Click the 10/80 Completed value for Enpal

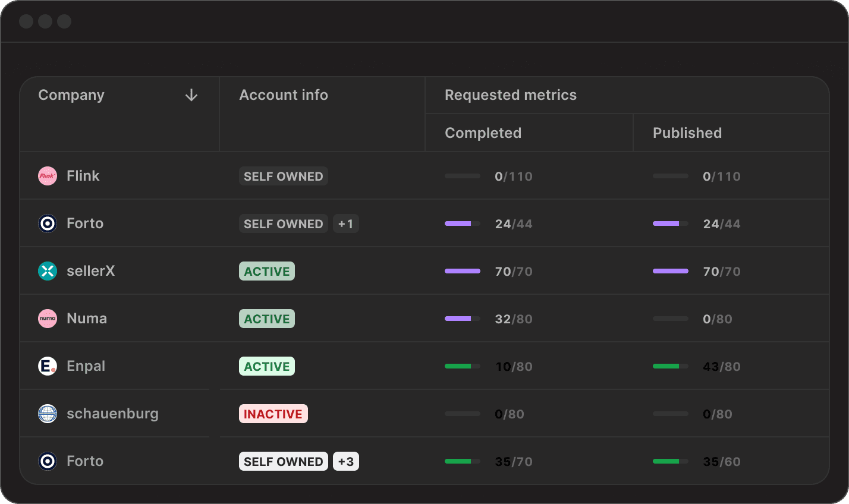click(514, 367)
